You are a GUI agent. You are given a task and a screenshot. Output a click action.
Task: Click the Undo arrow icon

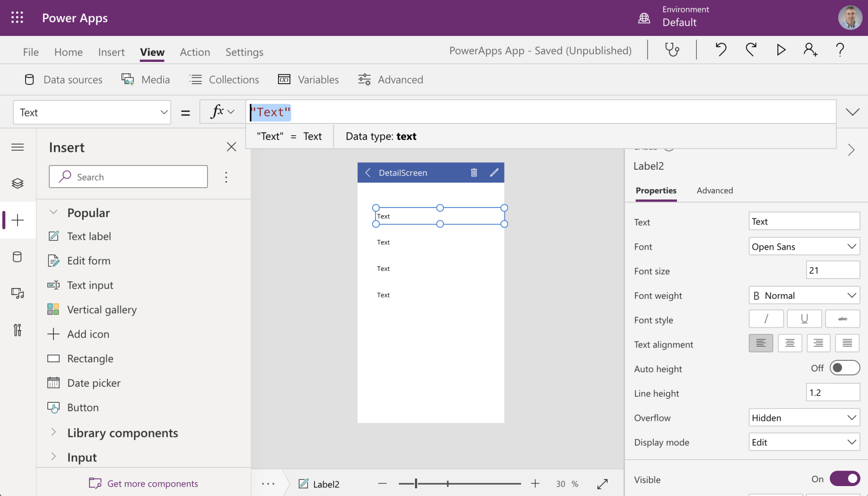coord(720,50)
